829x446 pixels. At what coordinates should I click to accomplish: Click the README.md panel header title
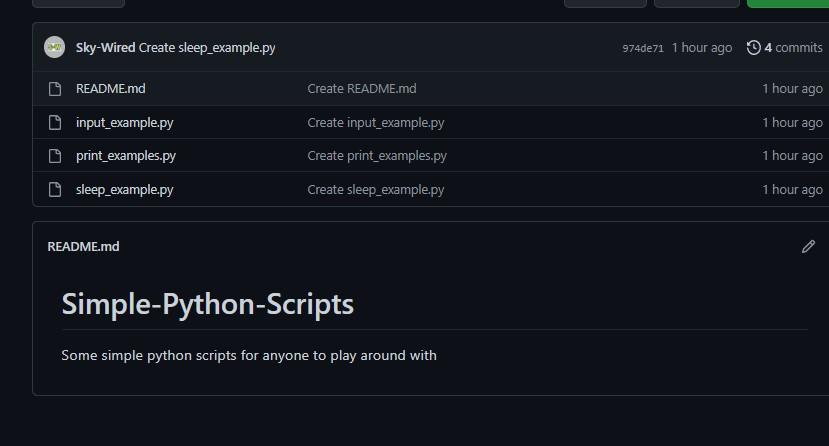[x=83, y=247]
